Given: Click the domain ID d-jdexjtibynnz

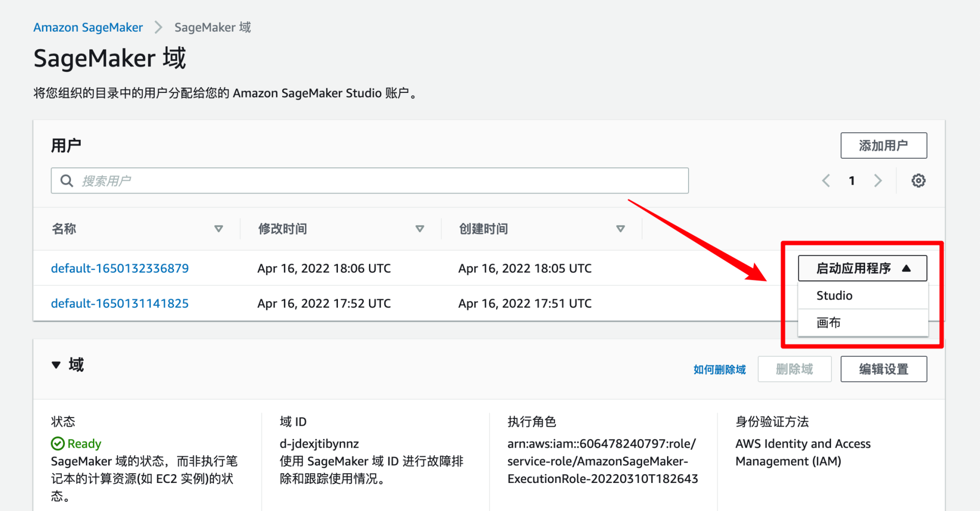Looking at the screenshot, I should click(x=319, y=444).
